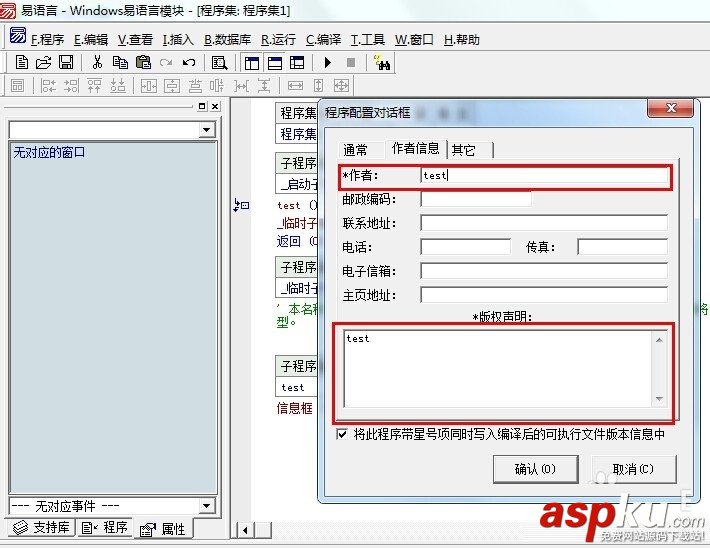Click the Paste clipboard icon

(x=144, y=62)
